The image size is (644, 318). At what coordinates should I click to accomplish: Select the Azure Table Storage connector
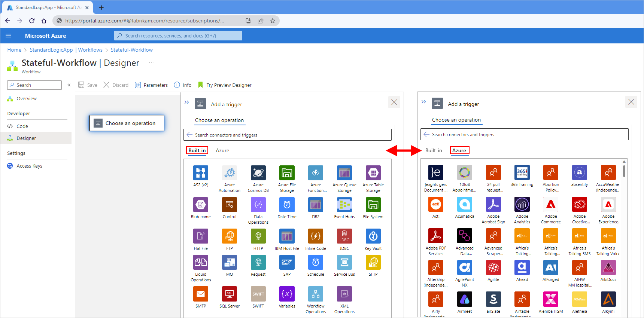pyautogui.click(x=373, y=173)
